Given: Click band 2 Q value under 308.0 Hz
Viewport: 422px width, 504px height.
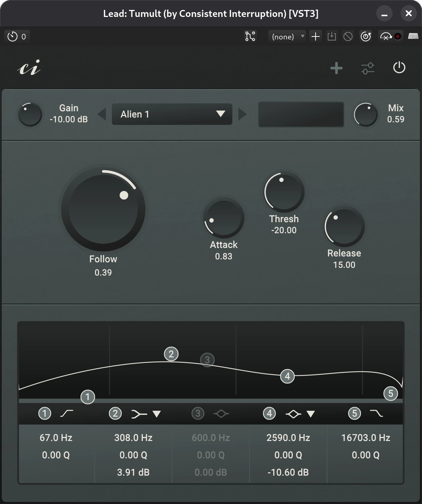Looking at the screenshot, I should pyautogui.click(x=133, y=455).
